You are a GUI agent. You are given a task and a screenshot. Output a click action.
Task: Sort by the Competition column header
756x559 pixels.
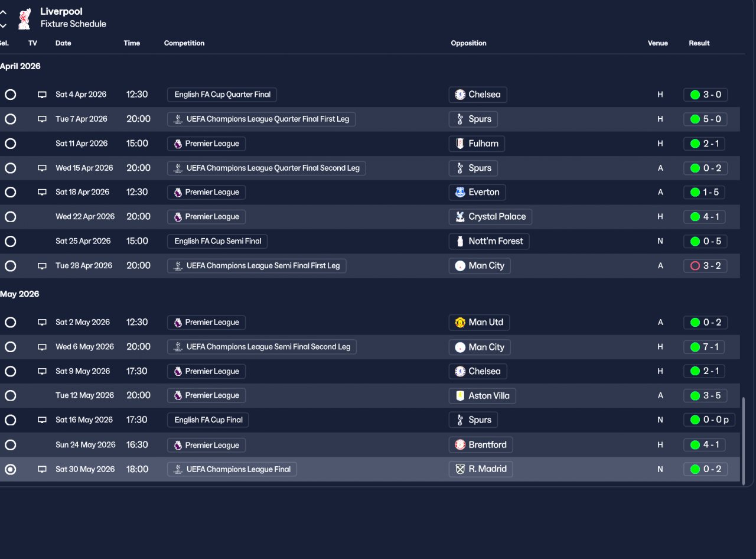(x=184, y=43)
